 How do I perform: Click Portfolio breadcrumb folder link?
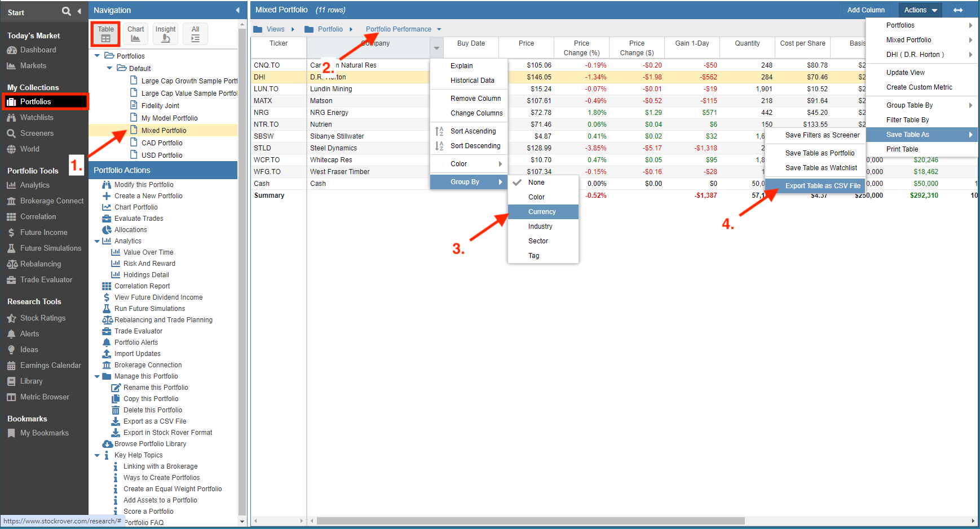[330, 29]
